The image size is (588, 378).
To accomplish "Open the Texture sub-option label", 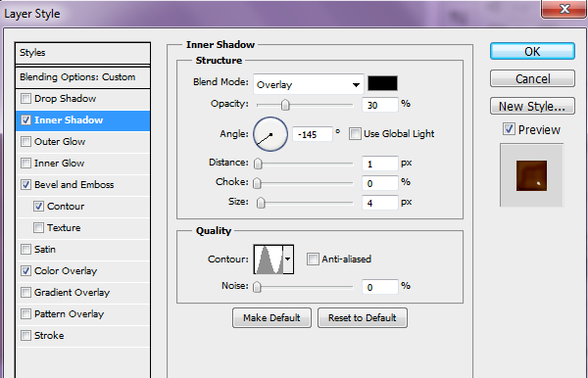I will (x=64, y=228).
